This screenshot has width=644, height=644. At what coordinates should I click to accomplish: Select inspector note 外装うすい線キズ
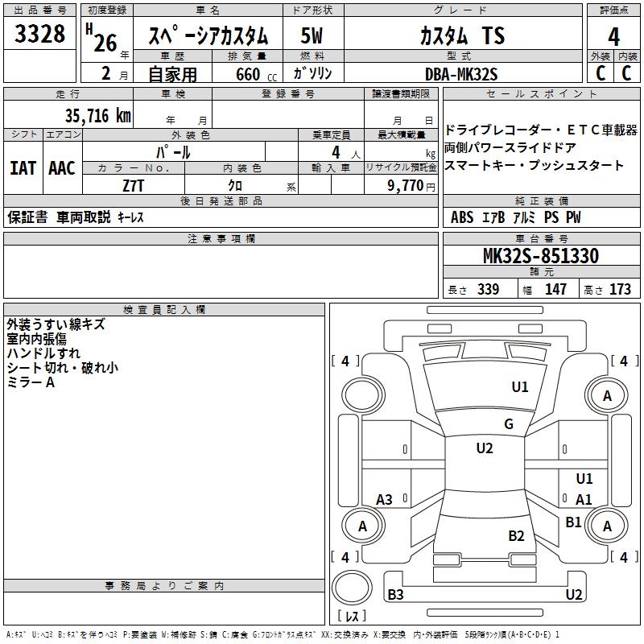coord(56,324)
